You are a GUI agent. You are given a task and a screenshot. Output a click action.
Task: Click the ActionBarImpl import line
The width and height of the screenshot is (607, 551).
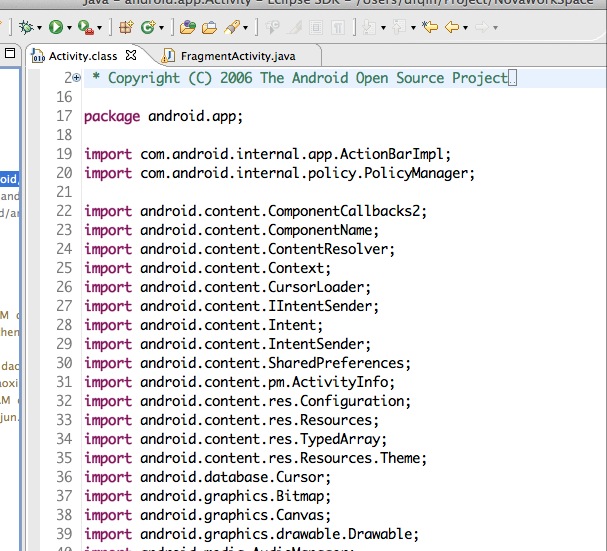point(267,154)
